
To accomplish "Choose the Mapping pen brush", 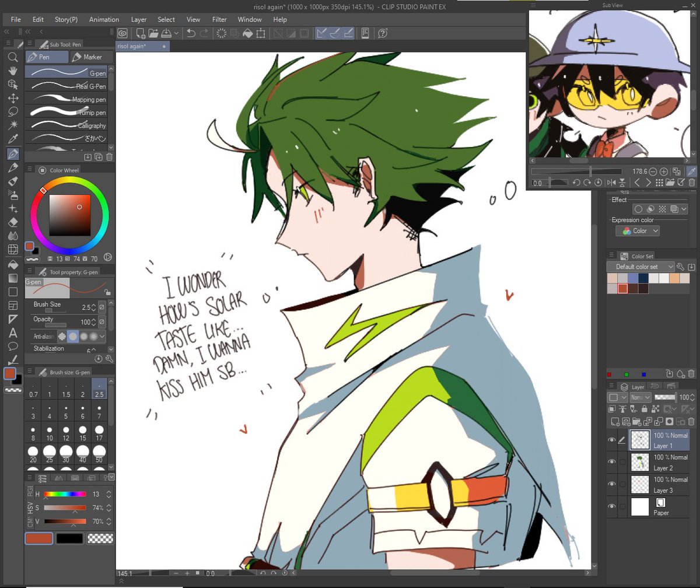I will pos(66,99).
